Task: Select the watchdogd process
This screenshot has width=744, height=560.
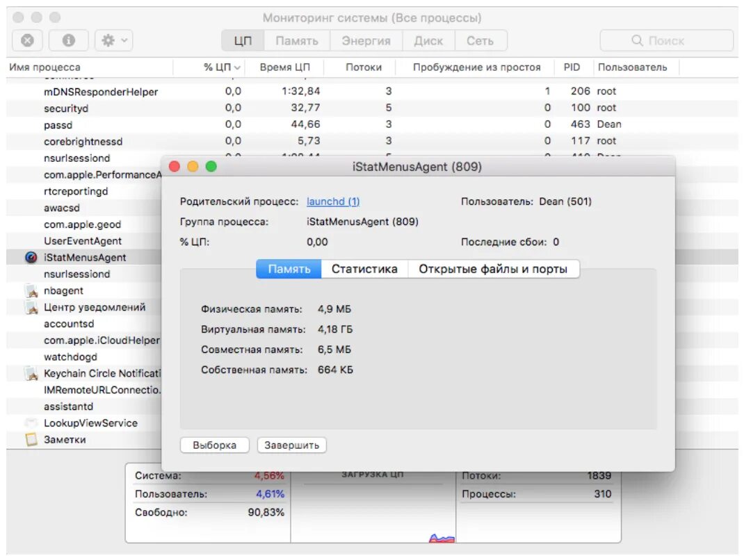Action: (x=70, y=356)
